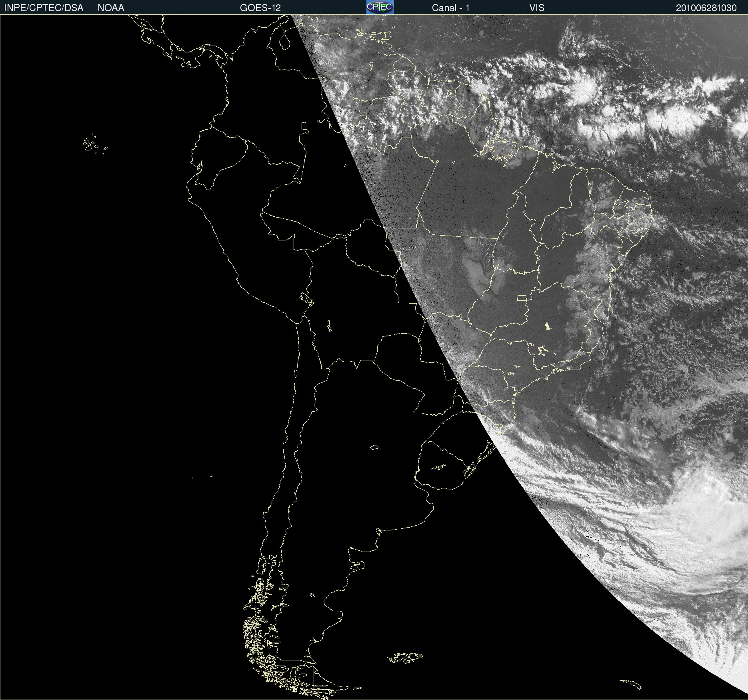Select the GOES-12 satellite label
Viewport: 748px width, 700px height.
point(260,8)
